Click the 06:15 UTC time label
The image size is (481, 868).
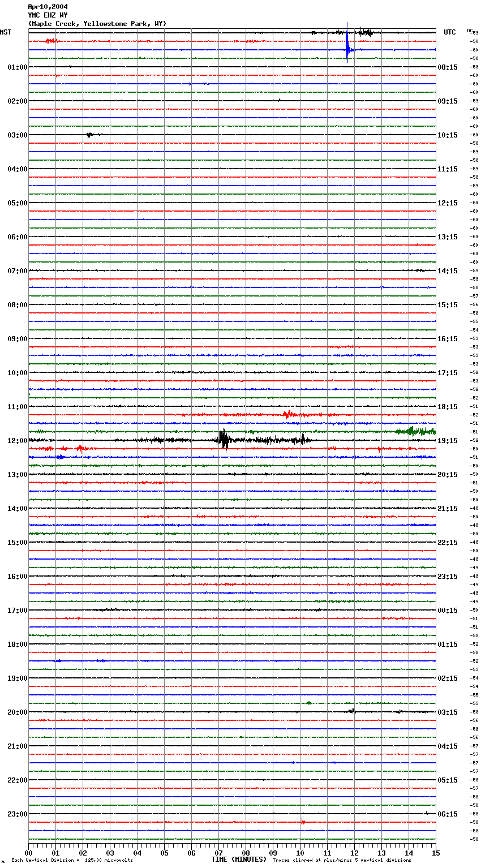click(448, 814)
